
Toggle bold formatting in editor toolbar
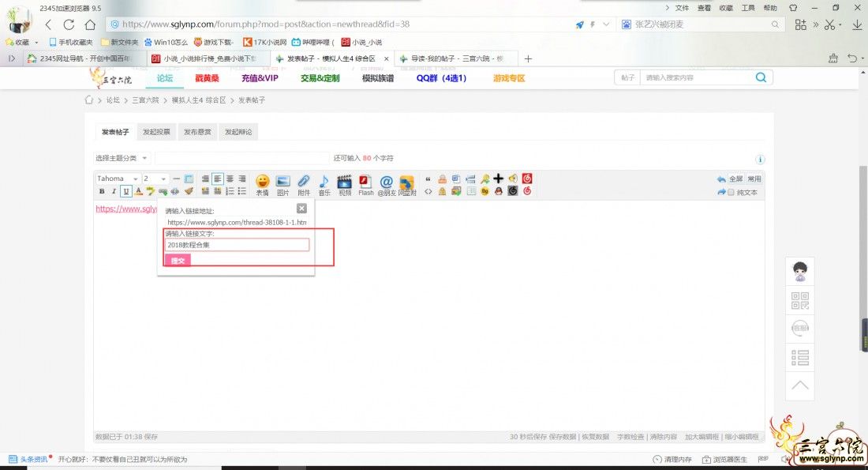(x=102, y=191)
